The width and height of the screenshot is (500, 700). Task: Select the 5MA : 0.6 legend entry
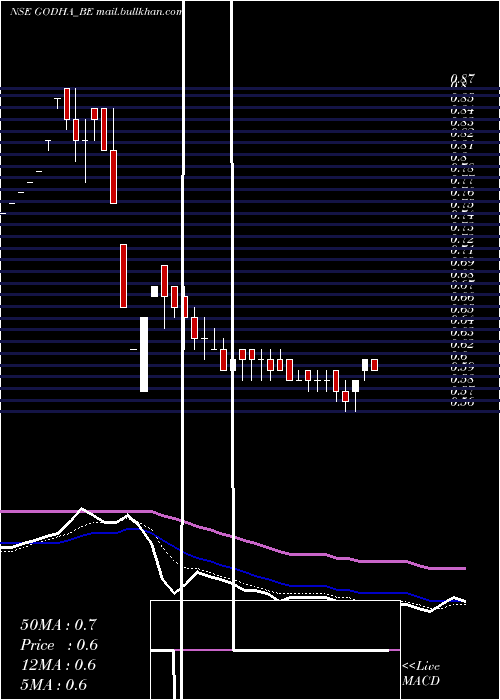[54, 685]
